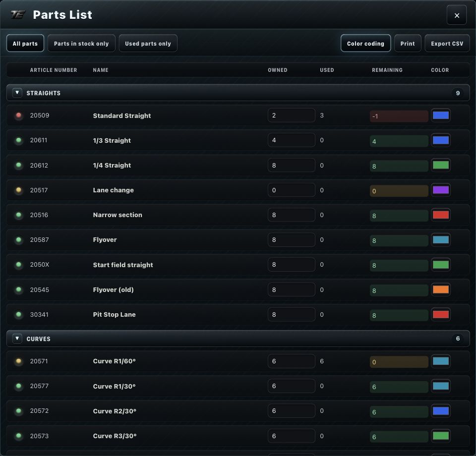Click the red status dot for Standard Straight
Viewport: 476px width, 456px height.
point(18,115)
